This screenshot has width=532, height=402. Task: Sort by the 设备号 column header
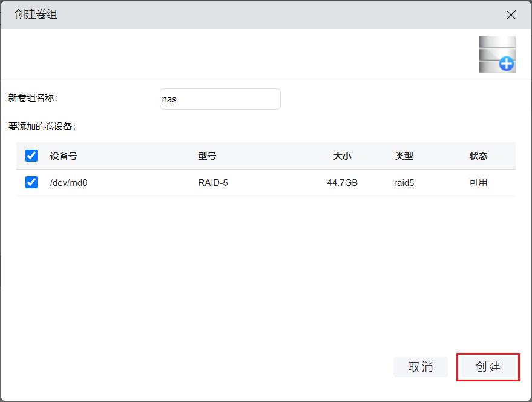point(64,156)
